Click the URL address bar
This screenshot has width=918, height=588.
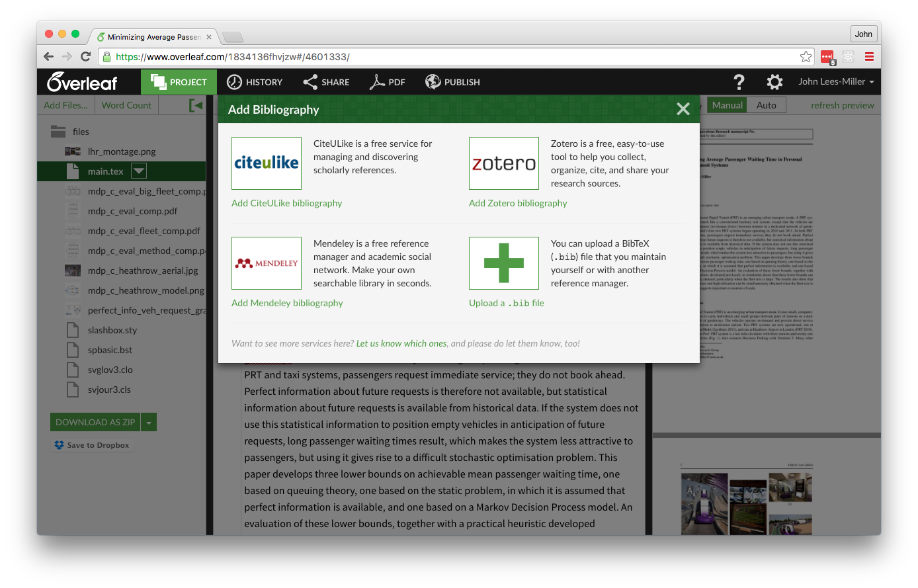pyautogui.click(x=456, y=57)
